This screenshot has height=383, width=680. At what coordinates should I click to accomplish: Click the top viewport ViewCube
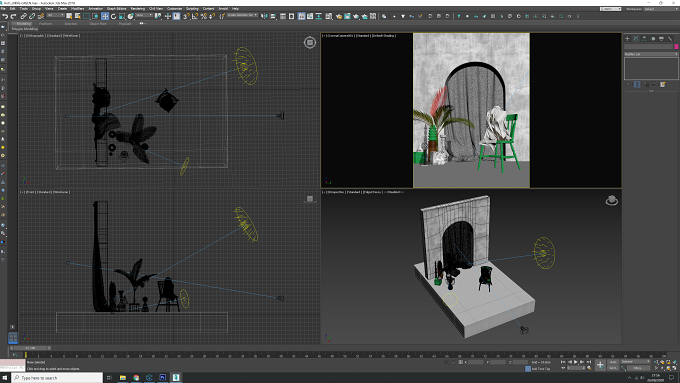(310, 43)
